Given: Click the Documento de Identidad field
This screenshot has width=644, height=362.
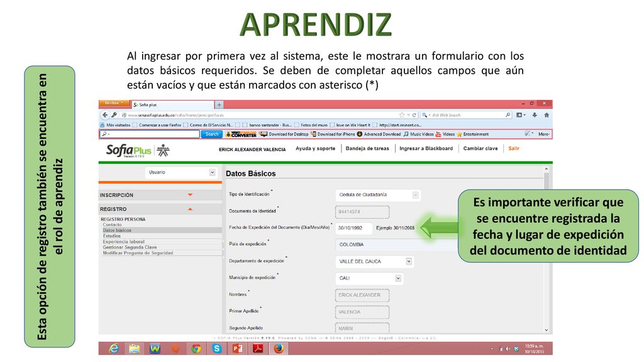Looking at the screenshot, I should pyautogui.click(x=362, y=212).
